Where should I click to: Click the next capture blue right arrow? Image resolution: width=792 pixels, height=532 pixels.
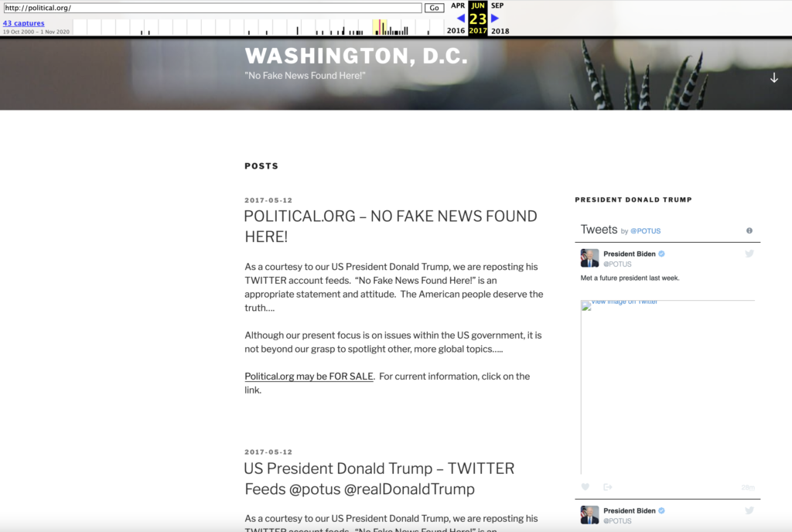click(x=495, y=18)
